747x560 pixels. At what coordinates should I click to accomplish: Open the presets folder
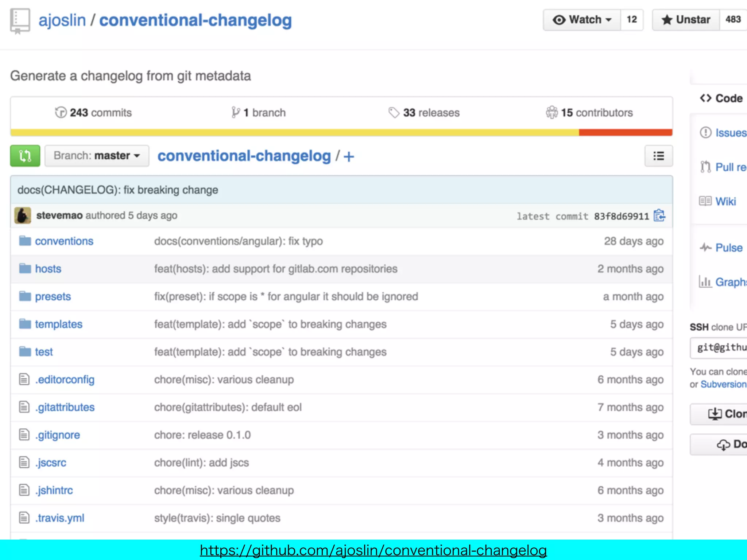click(53, 297)
